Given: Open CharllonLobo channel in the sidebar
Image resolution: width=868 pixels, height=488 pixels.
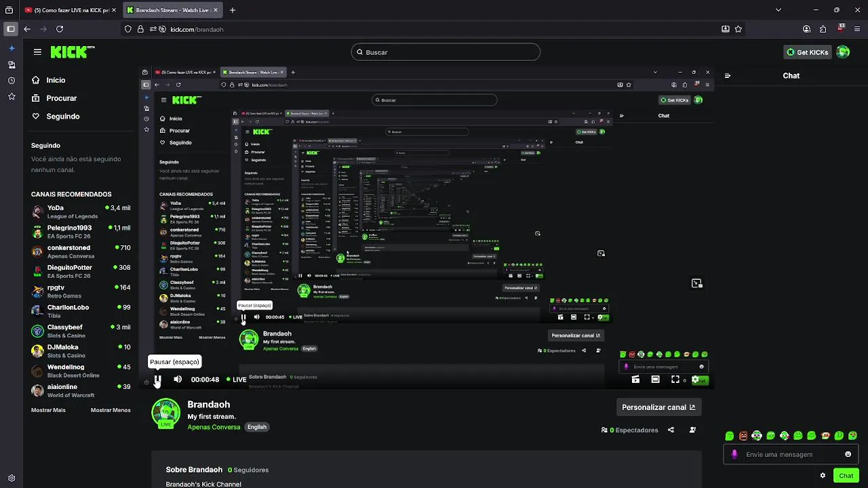Looking at the screenshot, I should tap(81, 311).
